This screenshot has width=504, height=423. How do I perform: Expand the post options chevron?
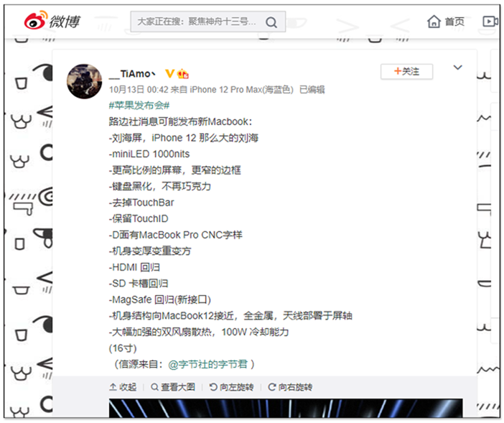(x=457, y=68)
